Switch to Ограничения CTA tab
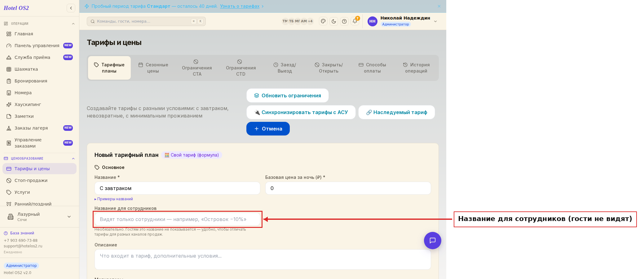This screenshot has width=644, height=279. (197, 68)
